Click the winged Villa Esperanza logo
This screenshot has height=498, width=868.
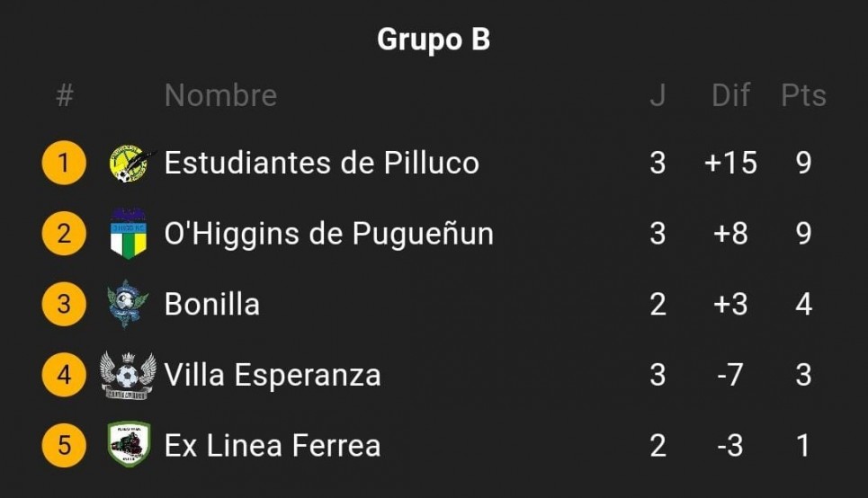pyautogui.click(x=128, y=375)
